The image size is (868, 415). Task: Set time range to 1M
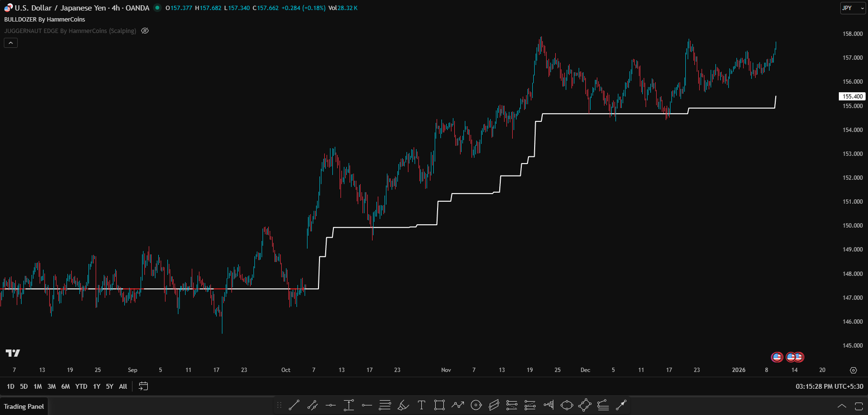point(38,386)
